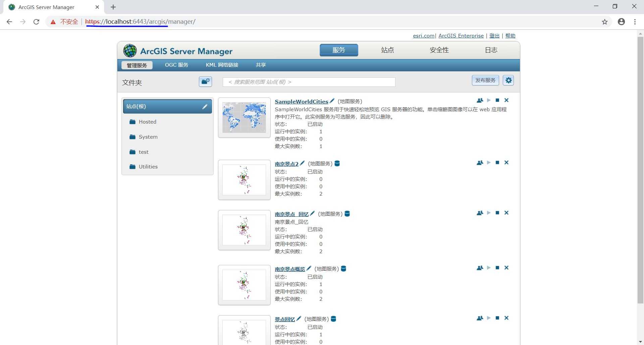644x345 pixels.
Task: Open permissions for 景点回忆 service
Action: click(x=480, y=318)
